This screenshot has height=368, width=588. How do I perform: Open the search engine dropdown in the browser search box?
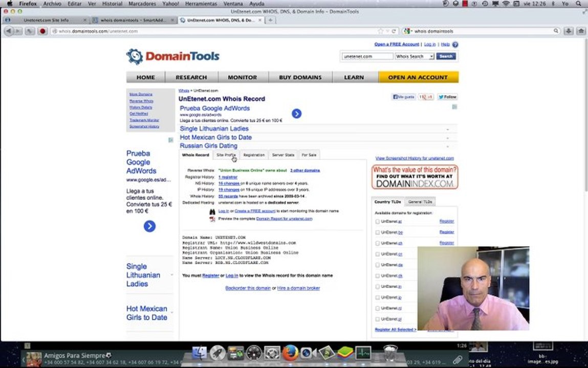pos(408,31)
